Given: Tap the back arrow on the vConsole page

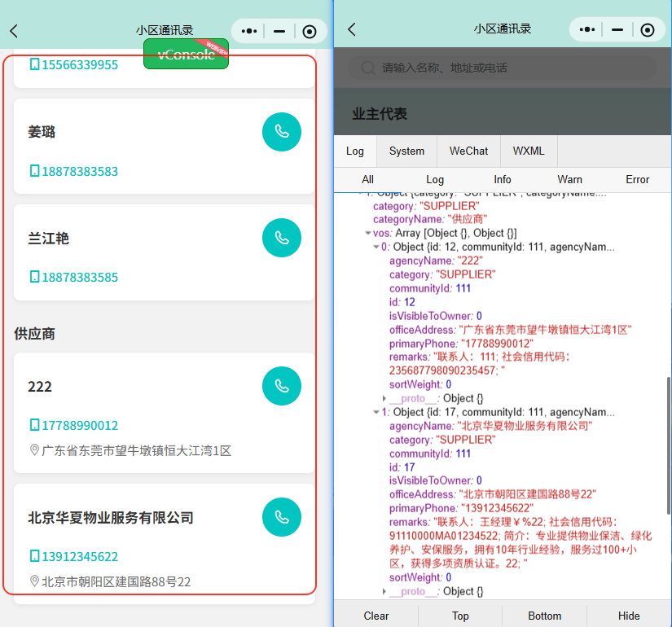Looking at the screenshot, I should (x=350, y=28).
